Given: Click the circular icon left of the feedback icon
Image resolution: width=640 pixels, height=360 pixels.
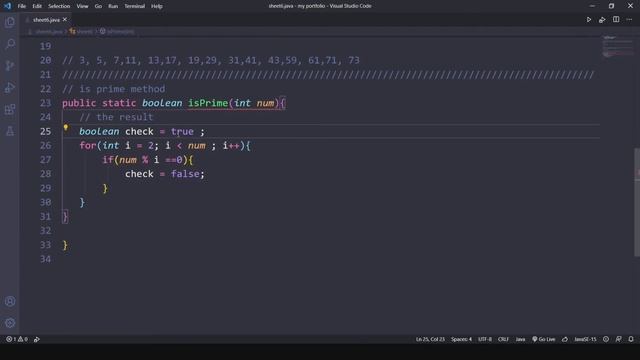Looking at the screenshot, I should coord(606,339).
